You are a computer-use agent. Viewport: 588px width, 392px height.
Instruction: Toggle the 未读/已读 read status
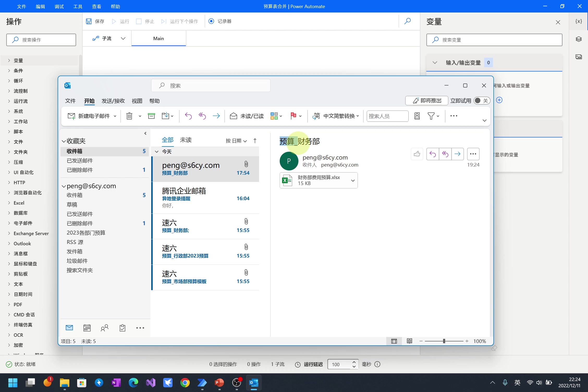tap(247, 116)
